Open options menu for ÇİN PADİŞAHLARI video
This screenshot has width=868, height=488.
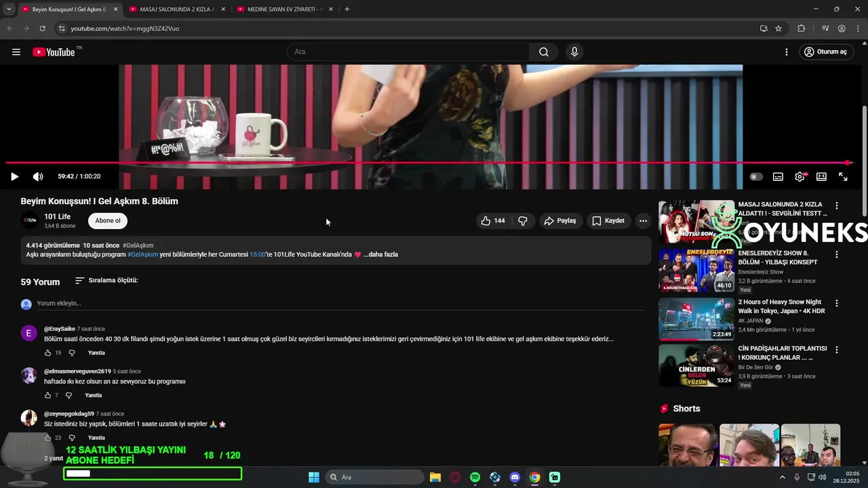pos(837,350)
